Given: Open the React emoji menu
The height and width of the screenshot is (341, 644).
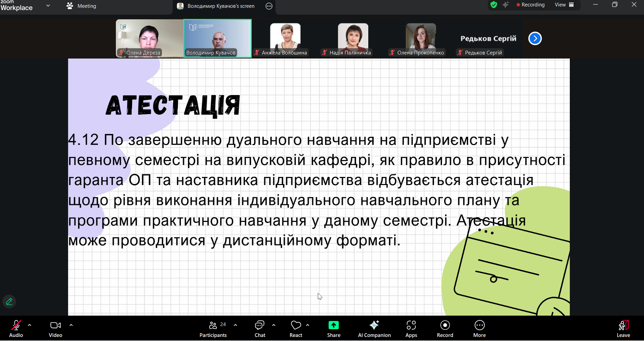Looking at the screenshot, I should tap(296, 328).
